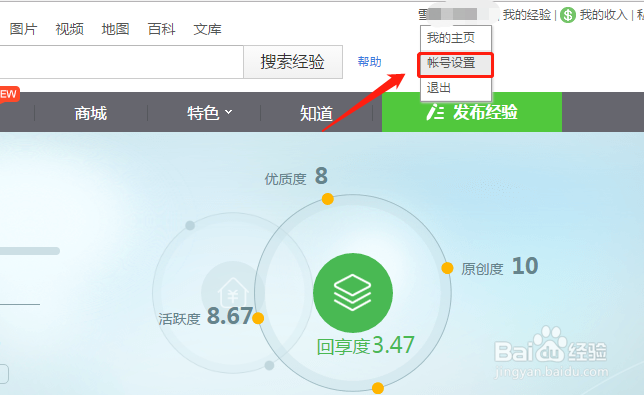Click the orange dot beside 活跃度

tap(258, 318)
